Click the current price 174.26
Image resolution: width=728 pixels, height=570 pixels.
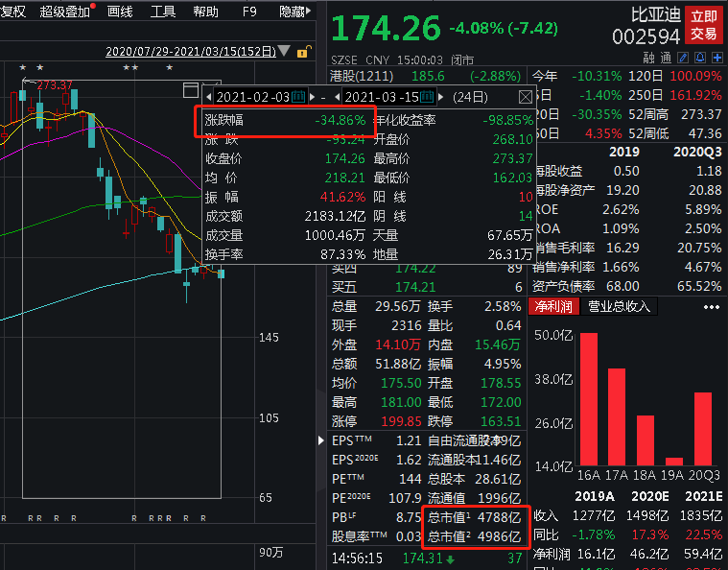(x=386, y=29)
